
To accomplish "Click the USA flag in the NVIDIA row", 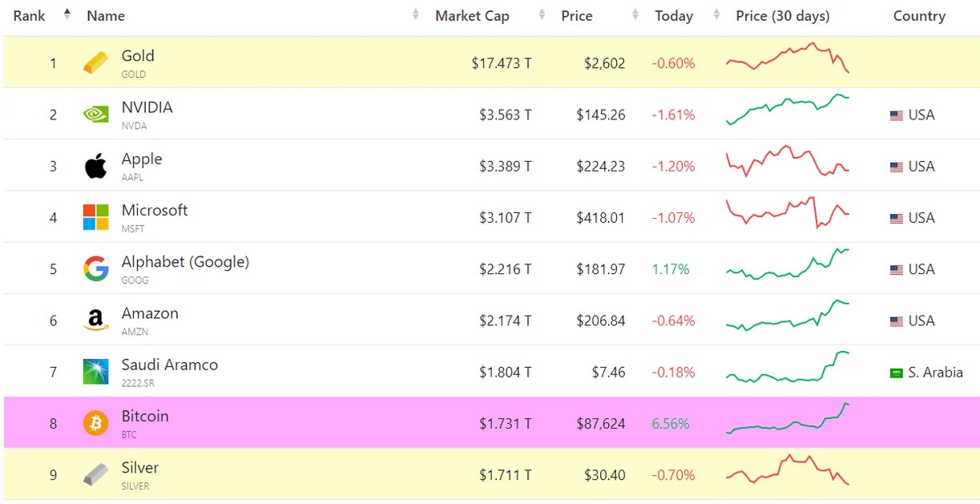I will tap(897, 115).
